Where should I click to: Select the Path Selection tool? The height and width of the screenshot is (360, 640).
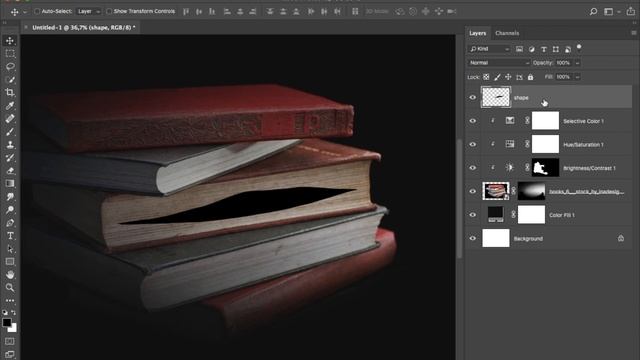(x=10, y=249)
